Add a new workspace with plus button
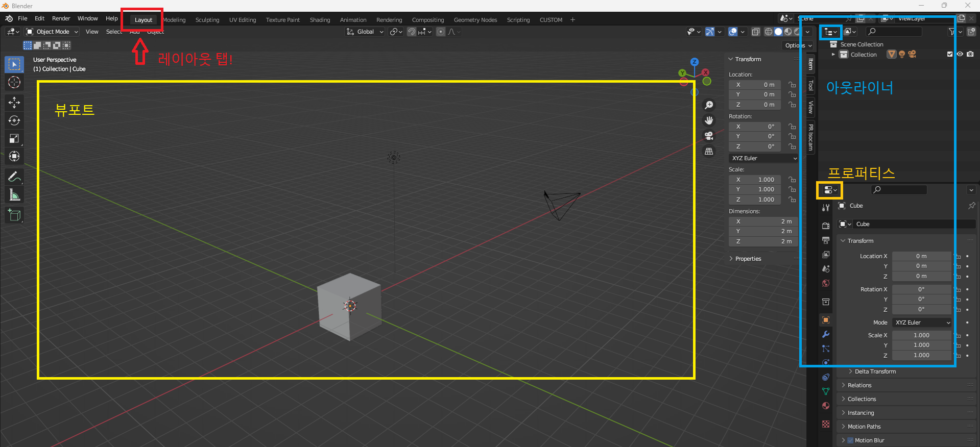The width and height of the screenshot is (980, 447). [x=572, y=20]
